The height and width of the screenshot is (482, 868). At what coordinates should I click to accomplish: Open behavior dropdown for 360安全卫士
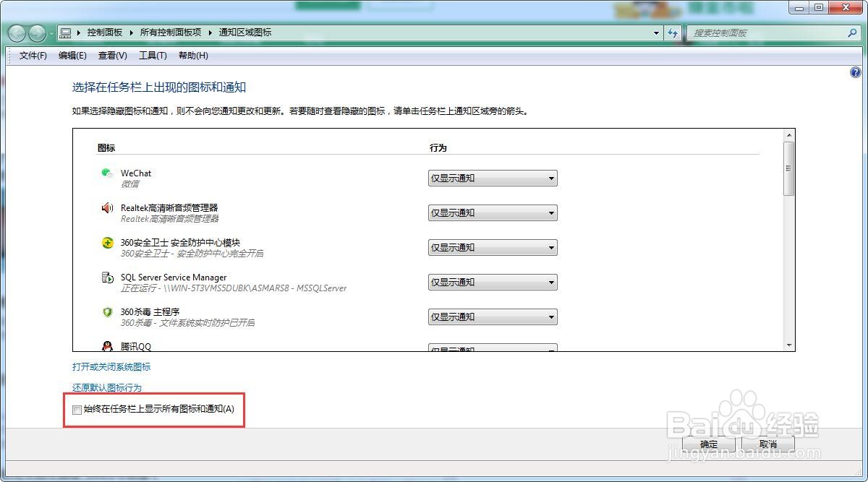coord(493,247)
